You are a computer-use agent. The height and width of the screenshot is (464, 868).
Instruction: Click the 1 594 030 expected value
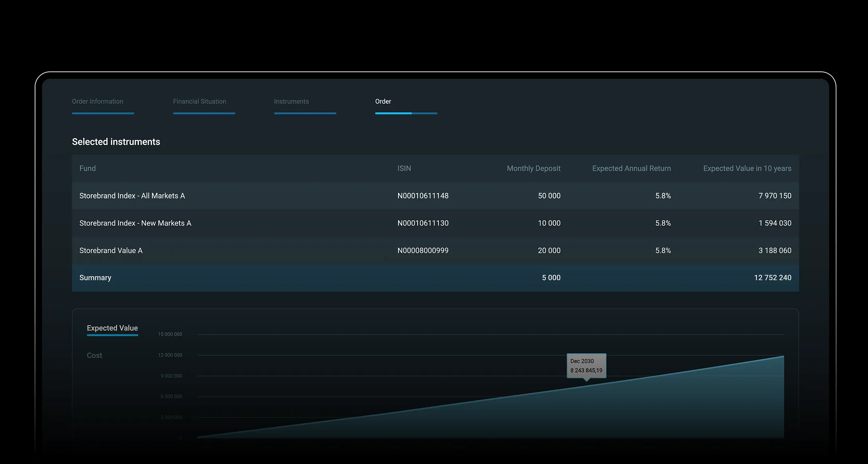[775, 223]
